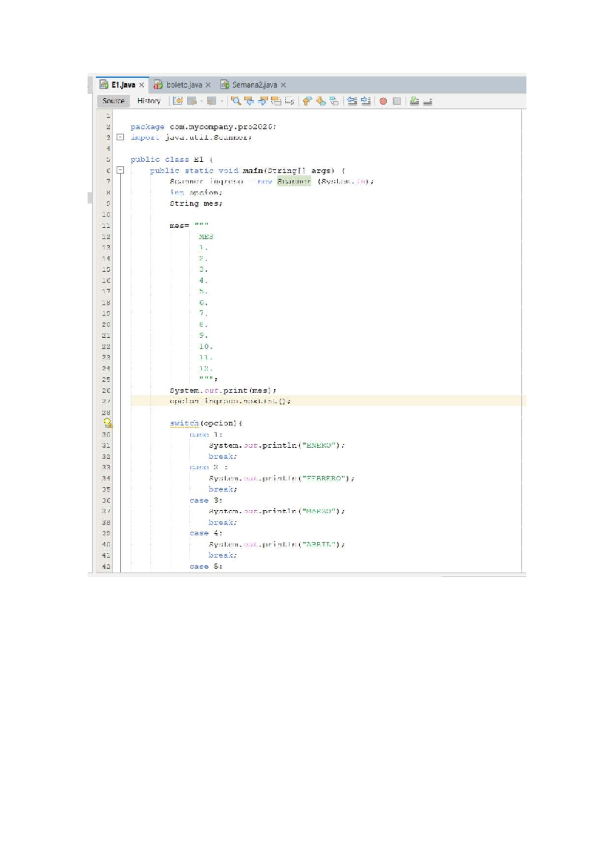Stop macro recording square icon
This screenshot has width=614, height=868.
point(397,101)
